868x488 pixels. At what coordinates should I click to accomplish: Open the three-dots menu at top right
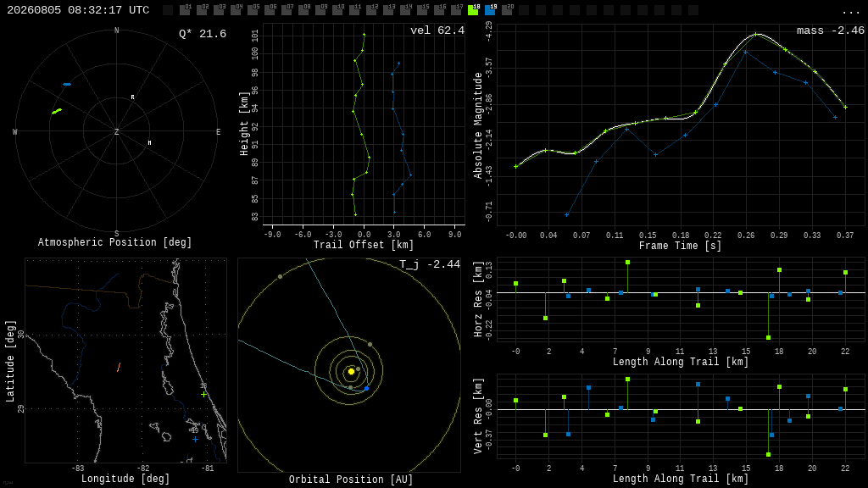click(851, 11)
